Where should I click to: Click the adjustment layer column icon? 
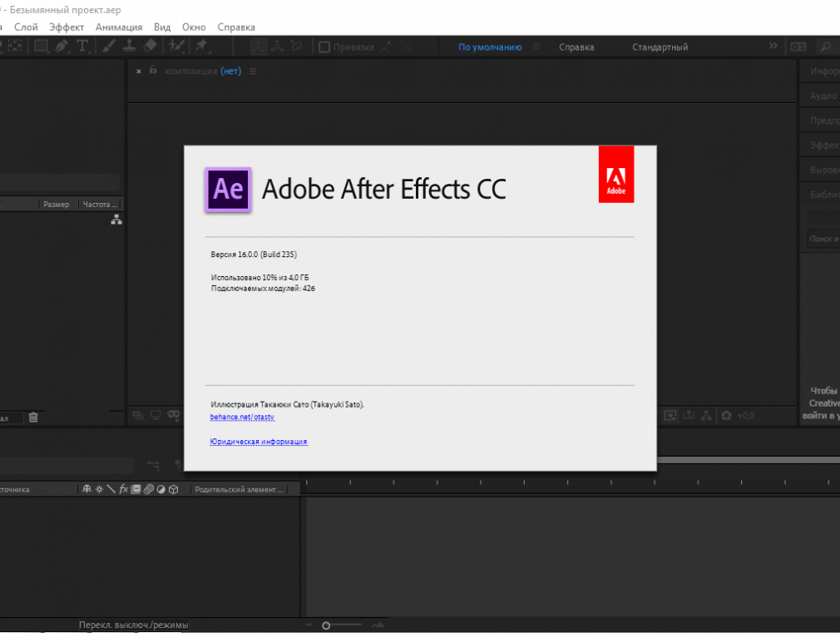click(x=161, y=489)
